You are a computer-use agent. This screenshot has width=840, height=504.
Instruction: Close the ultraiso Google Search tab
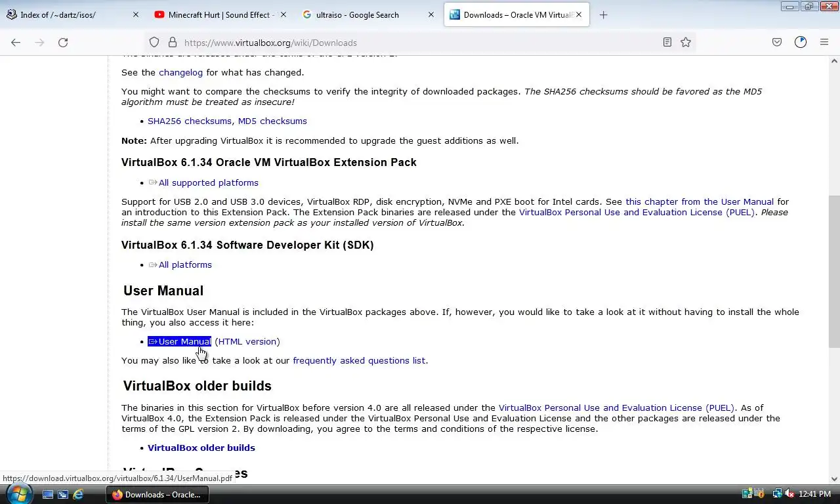pos(431,14)
